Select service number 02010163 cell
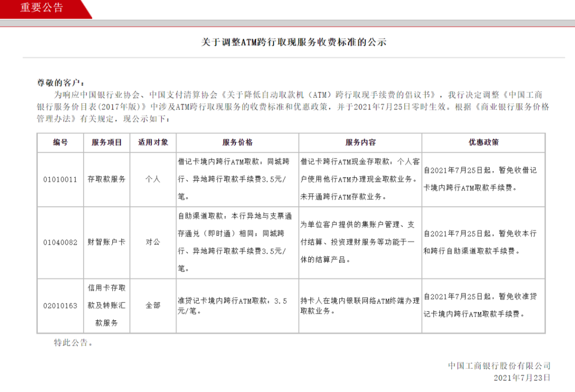 pos(60,306)
